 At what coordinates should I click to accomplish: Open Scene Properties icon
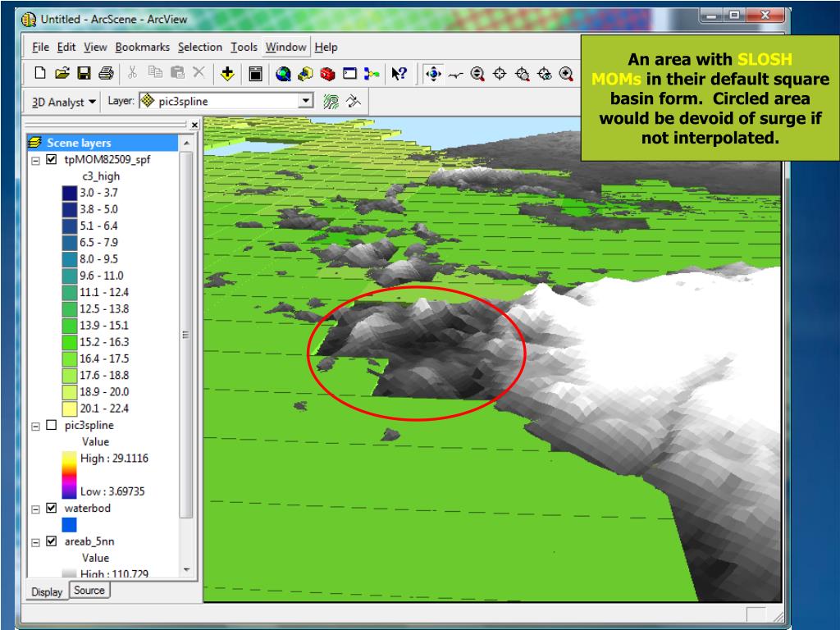point(256,74)
